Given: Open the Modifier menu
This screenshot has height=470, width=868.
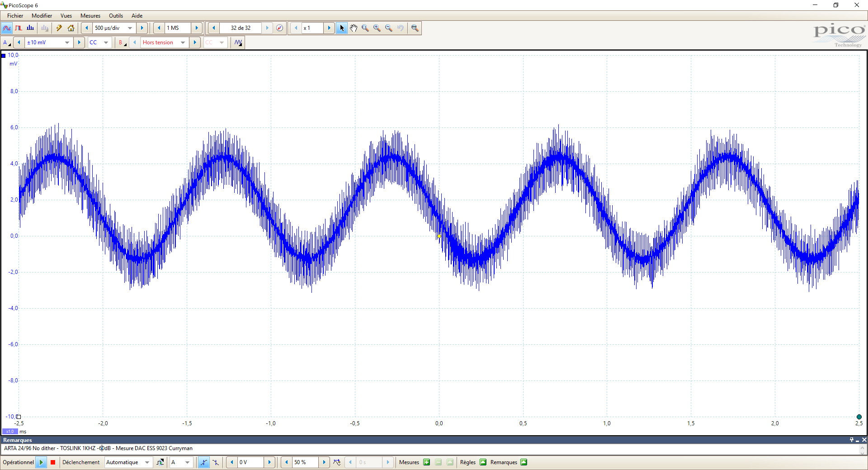Looking at the screenshot, I should (x=42, y=16).
